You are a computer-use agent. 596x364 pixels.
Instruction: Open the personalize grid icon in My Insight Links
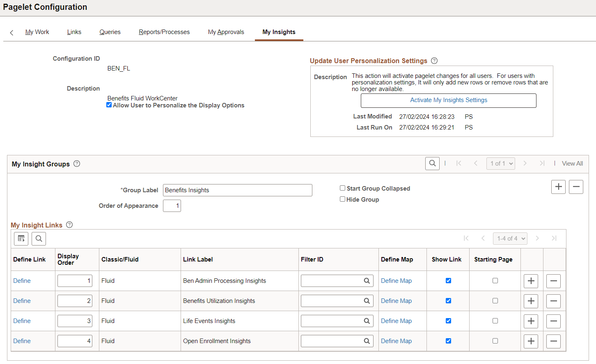21,238
